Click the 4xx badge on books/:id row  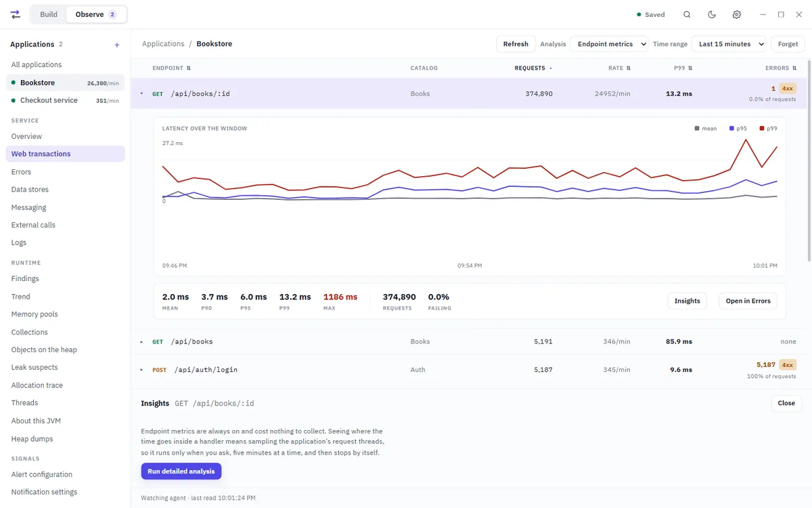tap(787, 88)
